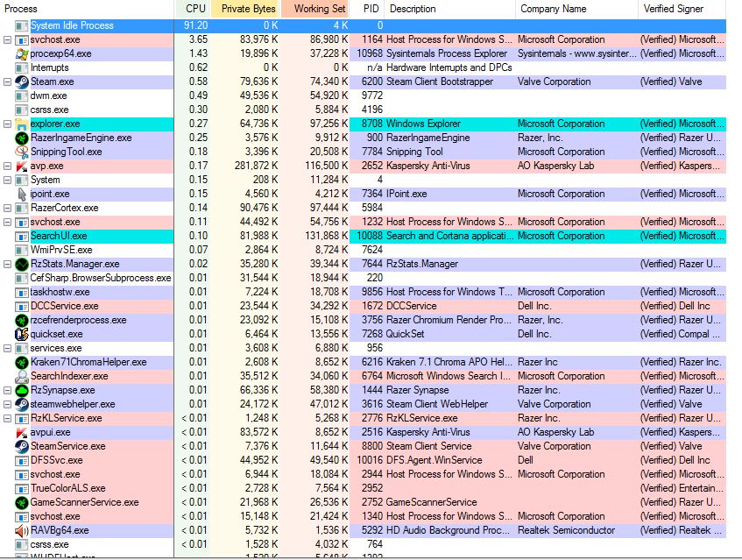The height and width of the screenshot is (560, 742).
Task: Click the avp.exe Kaspersky icon
Action: coord(22,166)
